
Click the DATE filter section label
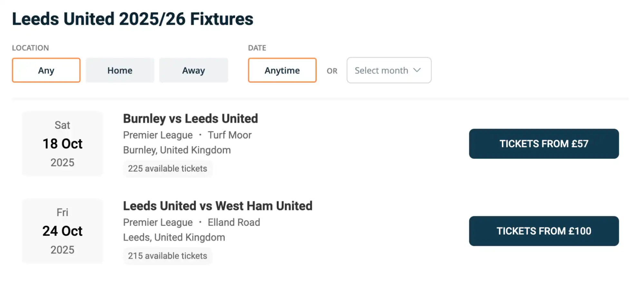click(x=257, y=48)
